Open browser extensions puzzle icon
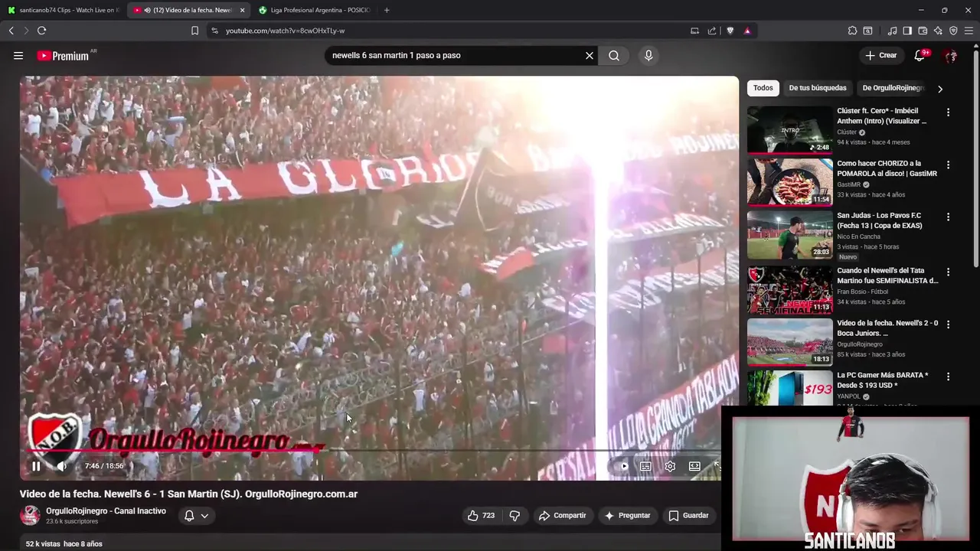 [852, 31]
